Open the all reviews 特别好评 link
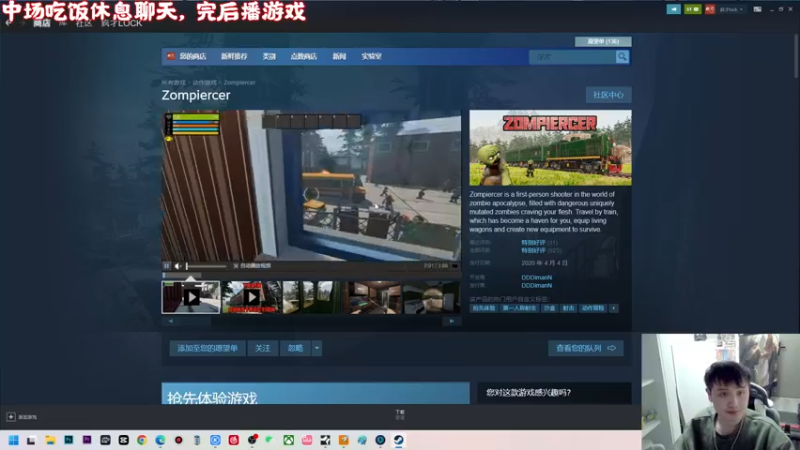800x450 pixels. 533,251
